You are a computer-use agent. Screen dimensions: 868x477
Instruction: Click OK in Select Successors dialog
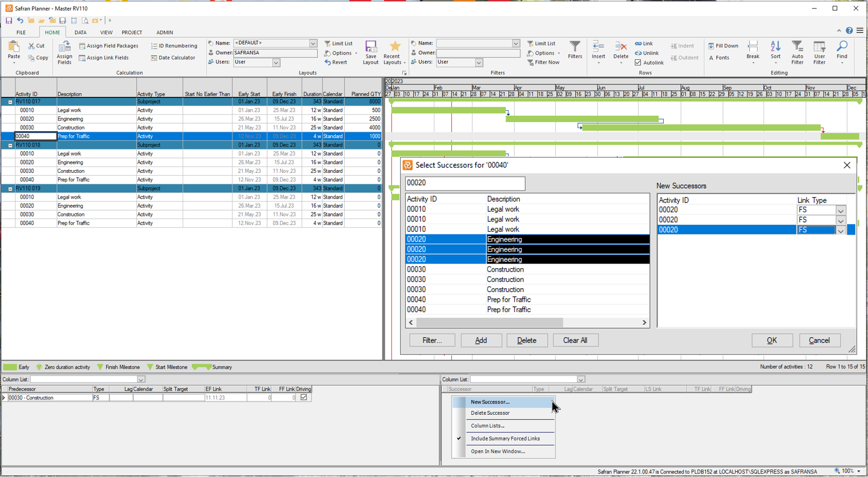click(772, 341)
